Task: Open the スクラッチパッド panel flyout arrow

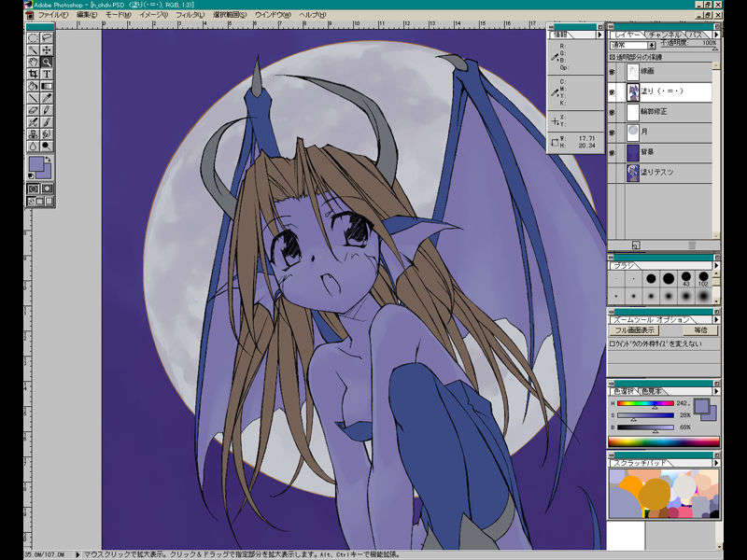Action: point(715,462)
